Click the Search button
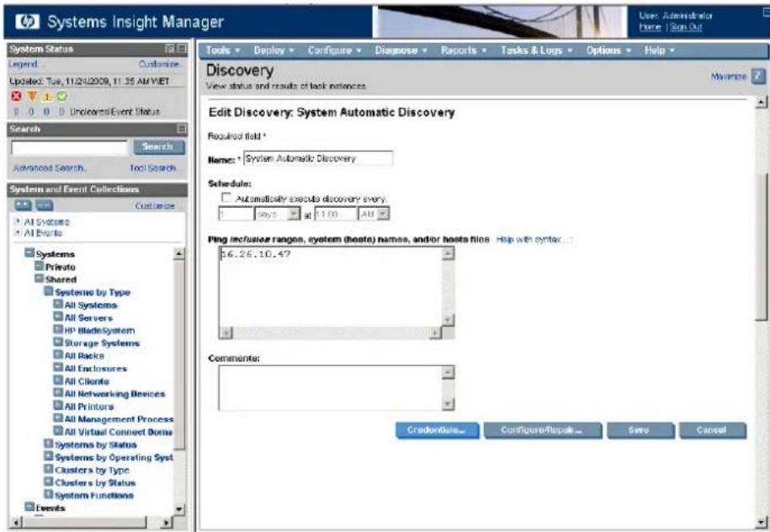Screen dimensions: 770x532 [158, 146]
